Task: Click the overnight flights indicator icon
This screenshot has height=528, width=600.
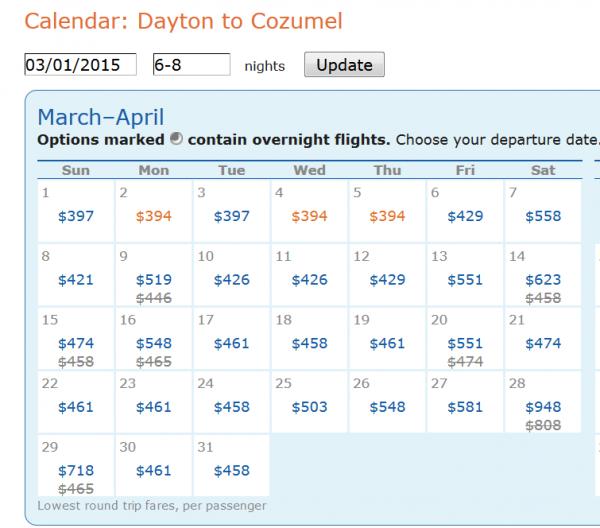Action: [176, 139]
